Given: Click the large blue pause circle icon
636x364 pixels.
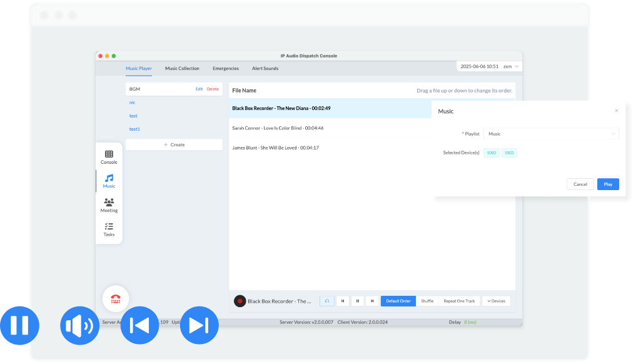Looking at the screenshot, I should click(x=19, y=325).
